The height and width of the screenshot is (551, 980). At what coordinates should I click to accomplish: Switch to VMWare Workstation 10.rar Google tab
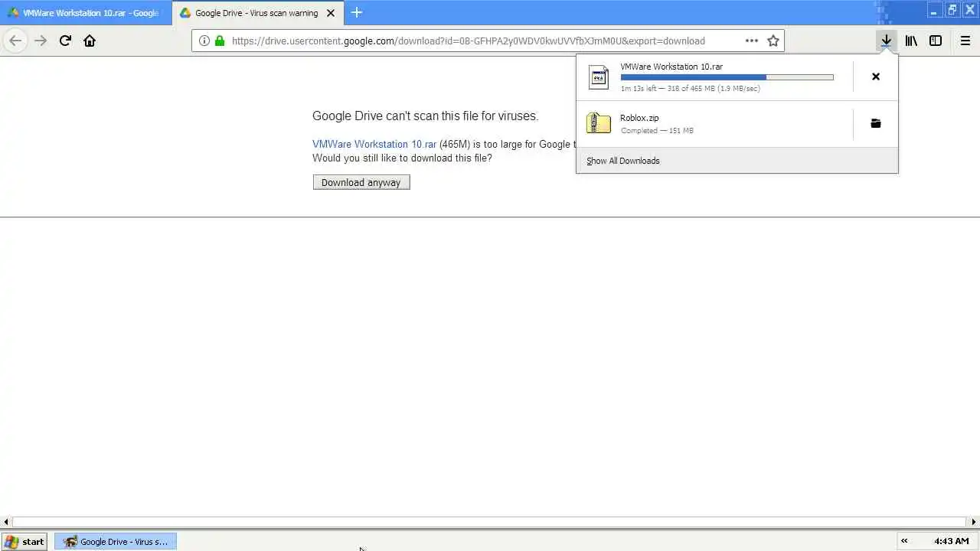pyautogui.click(x=85, y=13)
